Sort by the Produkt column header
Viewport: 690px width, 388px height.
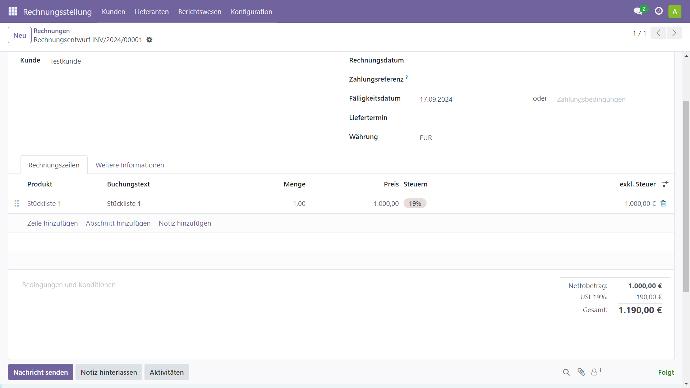tap(40, 184)
